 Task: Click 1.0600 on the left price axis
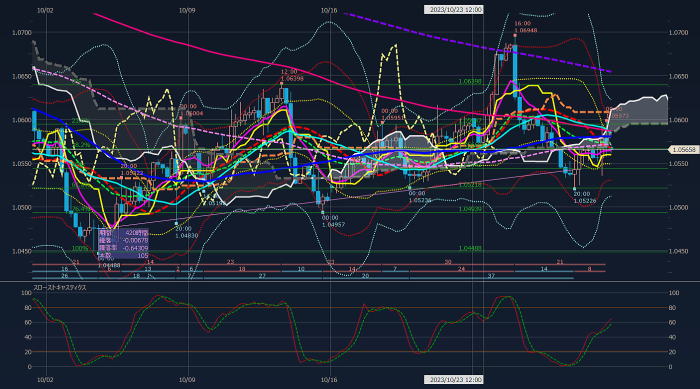point(21,120)
